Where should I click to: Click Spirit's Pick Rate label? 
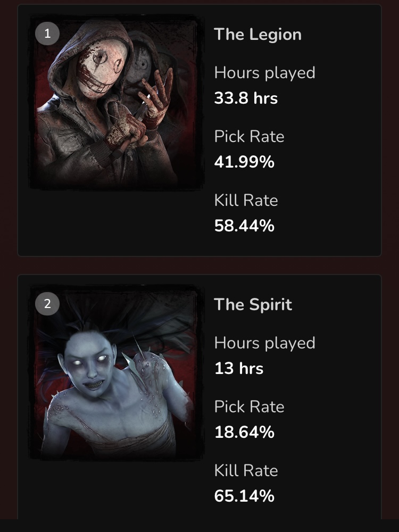(249, 407)
